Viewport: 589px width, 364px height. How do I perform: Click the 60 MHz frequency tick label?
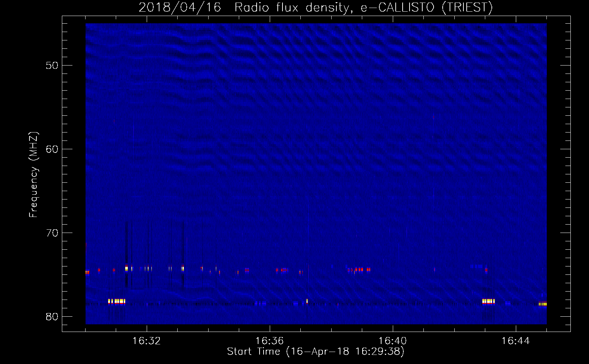pos(52,149)
